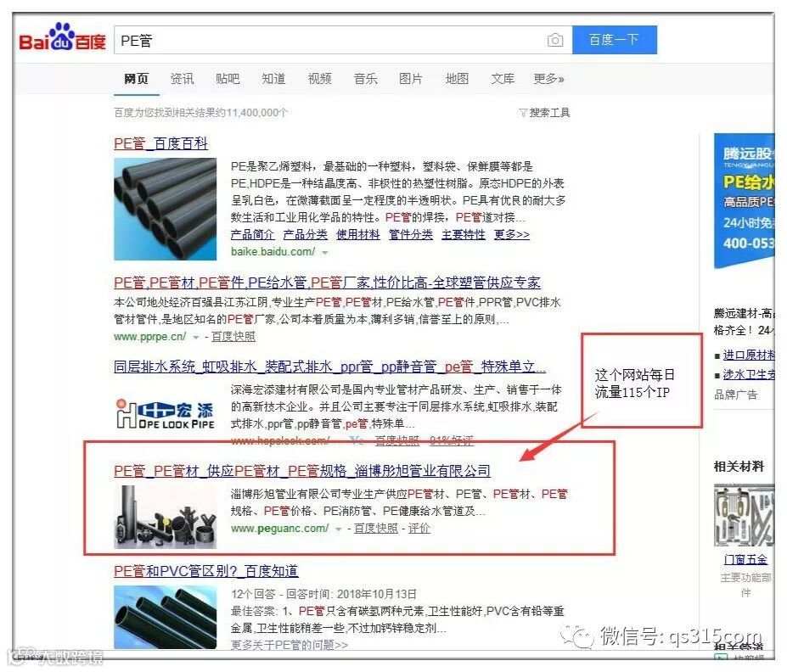Open the 产品简介 sublink

pyautogui.click(x=252, y=234)
